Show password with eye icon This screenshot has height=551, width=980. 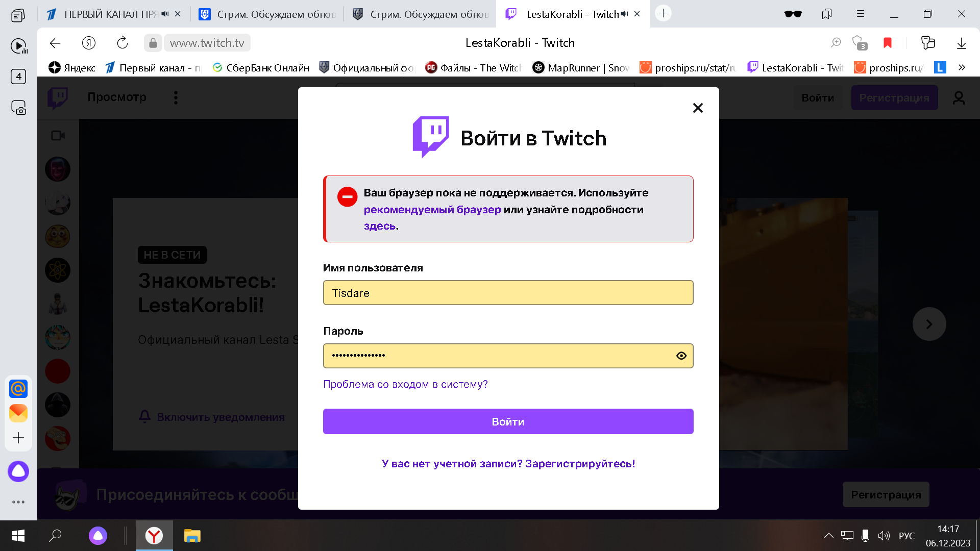click(x=681, y=356)
